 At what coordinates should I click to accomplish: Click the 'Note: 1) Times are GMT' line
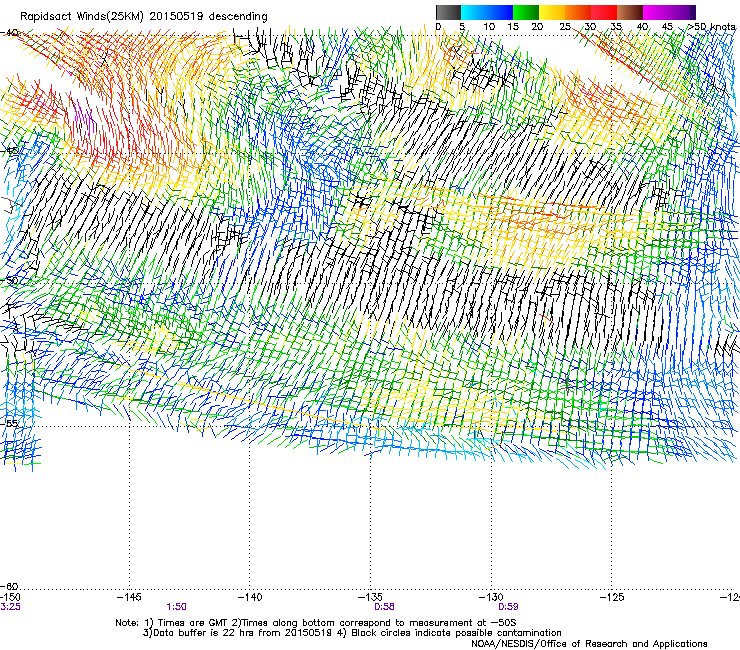pos(316,623)
